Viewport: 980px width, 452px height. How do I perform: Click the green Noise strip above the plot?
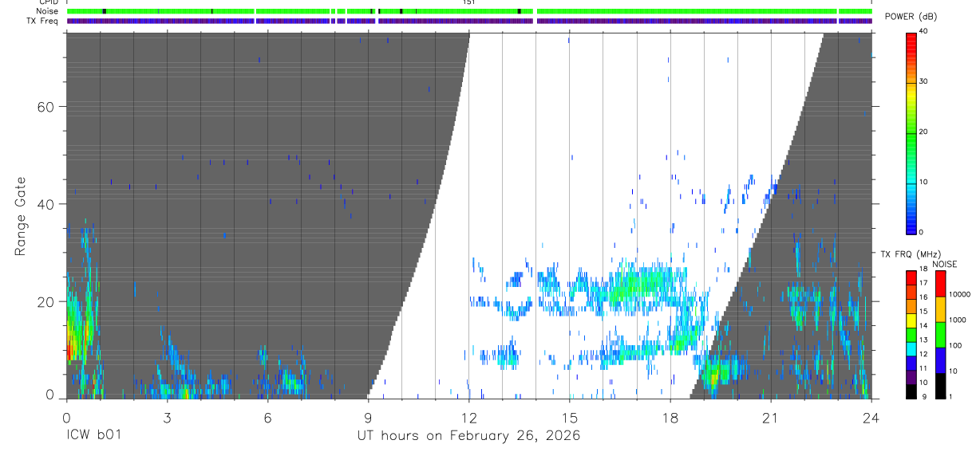tap(469, 11)
